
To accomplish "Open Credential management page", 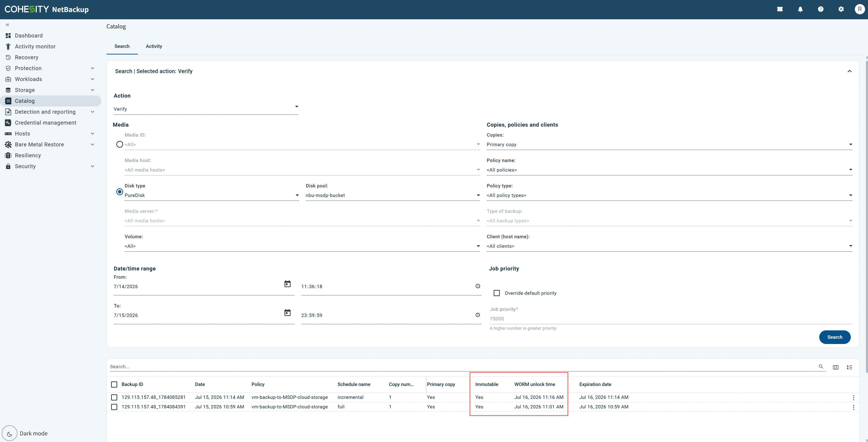I will click(46, 123).
